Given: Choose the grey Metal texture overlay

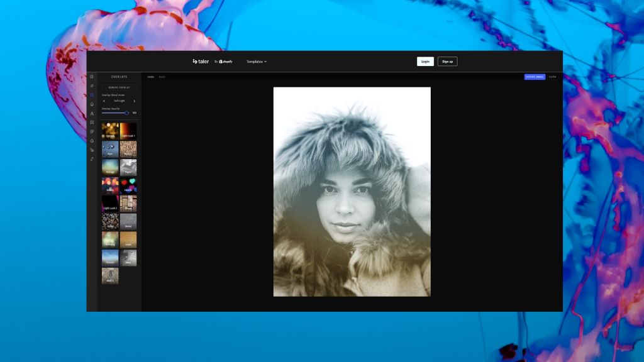Looking at the screenshot, I should [128, 222].
